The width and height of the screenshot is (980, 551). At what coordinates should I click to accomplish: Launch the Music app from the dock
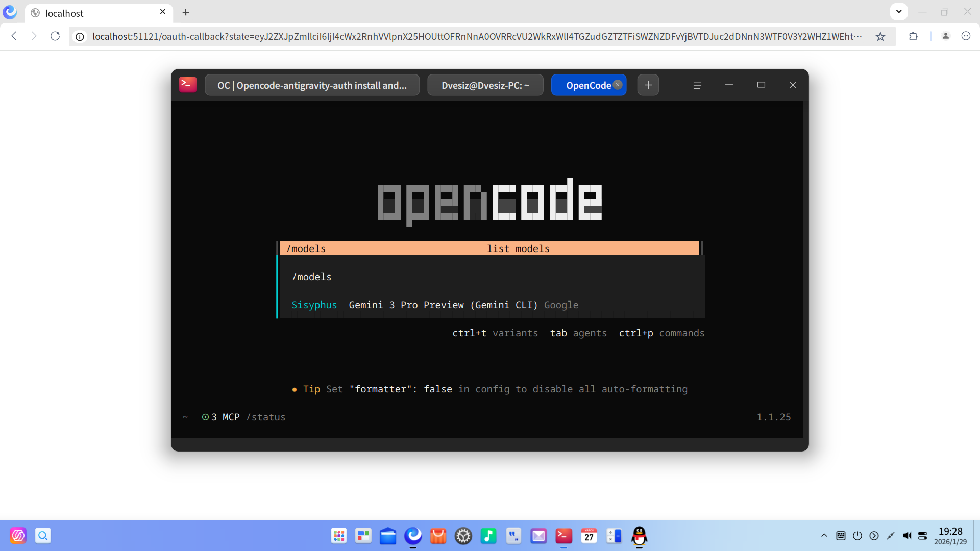click(488, 536)
